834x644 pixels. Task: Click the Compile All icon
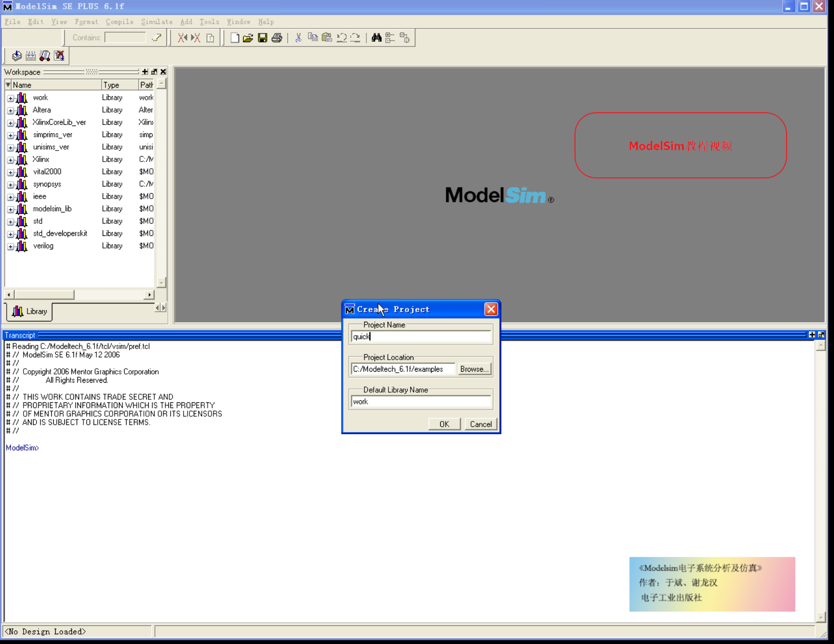point(31,56)
